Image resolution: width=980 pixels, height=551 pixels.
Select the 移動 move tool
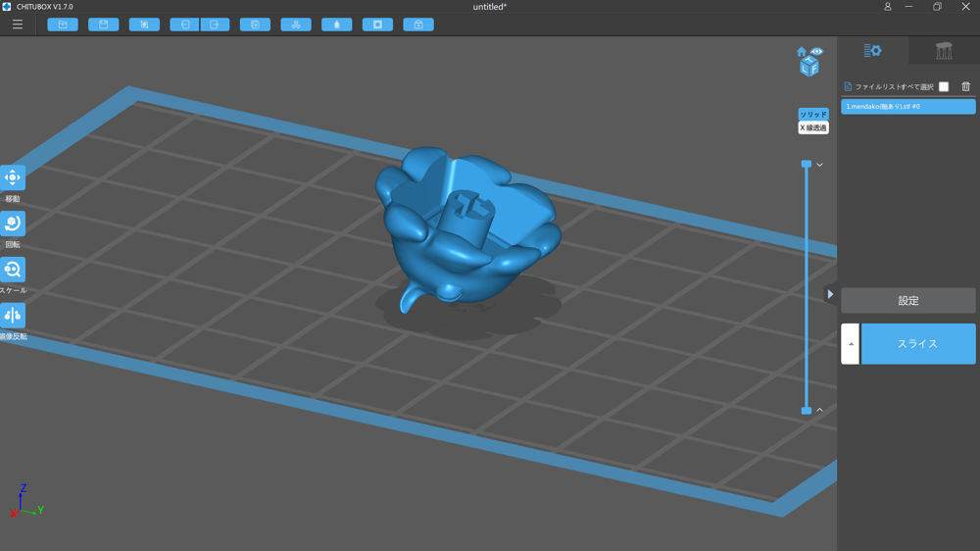pyautogui.click(x=13, y=177)
